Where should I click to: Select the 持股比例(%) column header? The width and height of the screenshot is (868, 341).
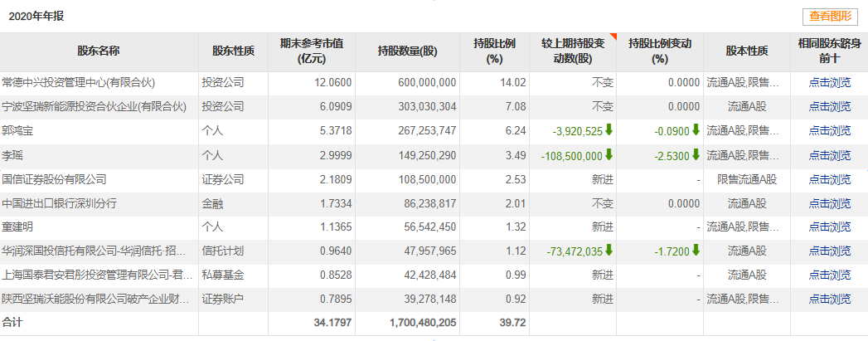[x=494, y=51]
